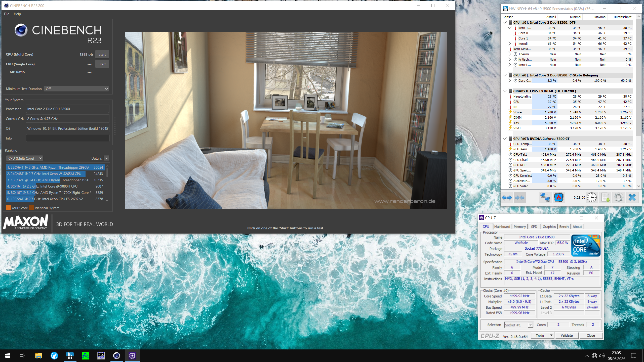Click the sensor logging sheet icon
This screenshot has height=362, width=644.
(605, 198)
